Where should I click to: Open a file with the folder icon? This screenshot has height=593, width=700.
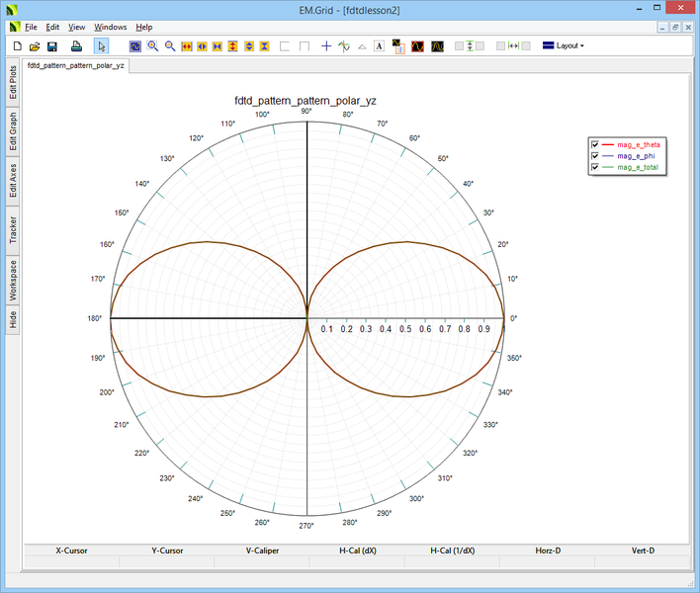35,46
